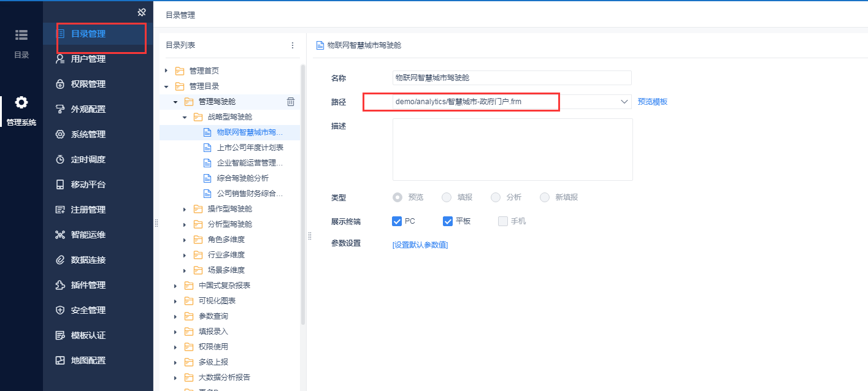Select the 填报录入 folder

[x=213, y=332]
